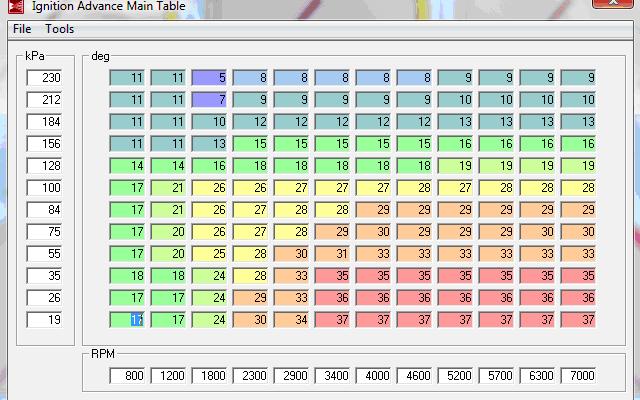The image size is (640, 400).
Task: Click the 2300 RPM axis field
Action: pos(250,376)
